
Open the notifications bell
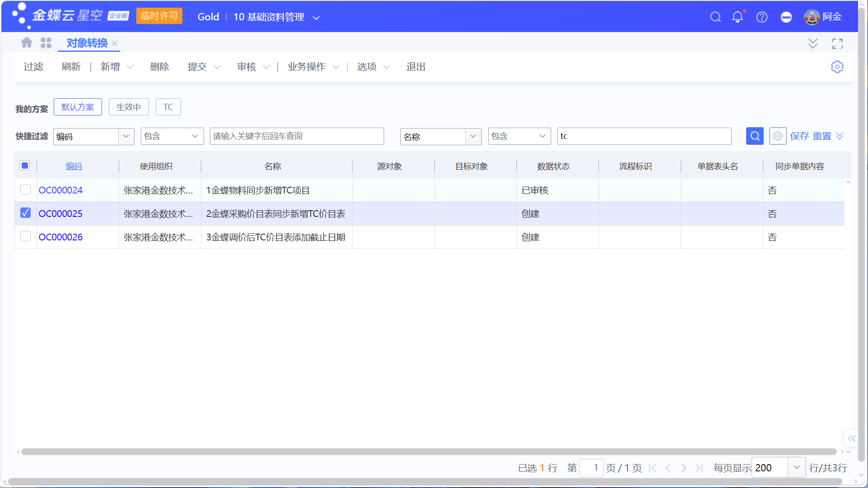[738, 17]
